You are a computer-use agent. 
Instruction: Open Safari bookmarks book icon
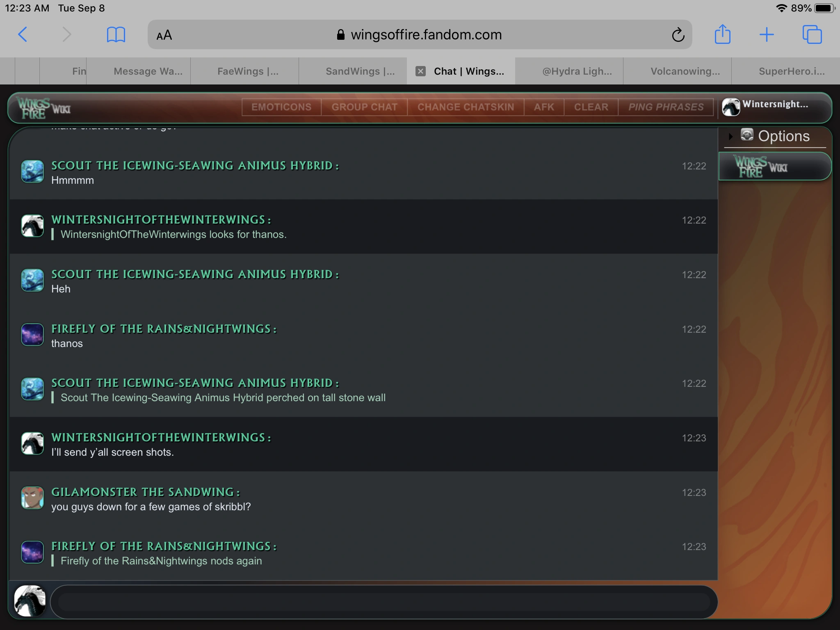[116, 34]
